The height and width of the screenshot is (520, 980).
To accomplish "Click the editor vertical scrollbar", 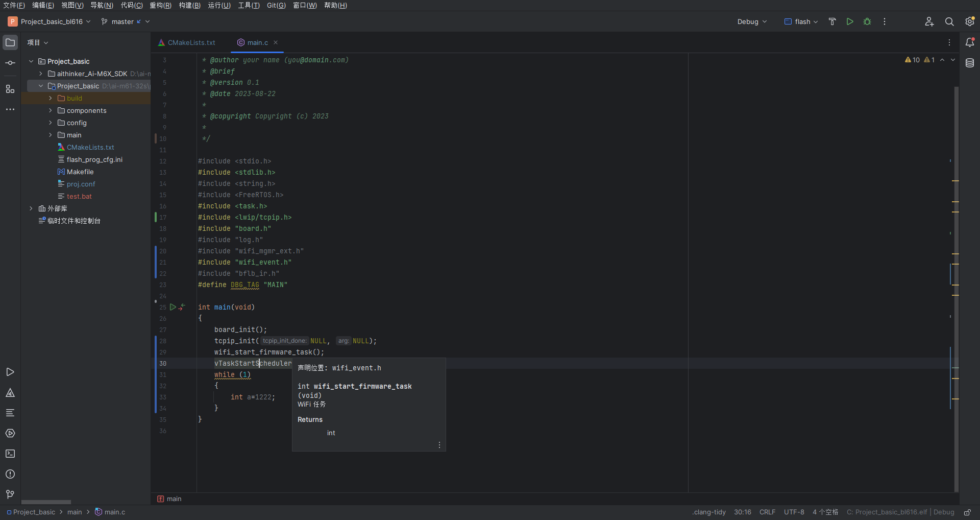I will click(957, 289).
